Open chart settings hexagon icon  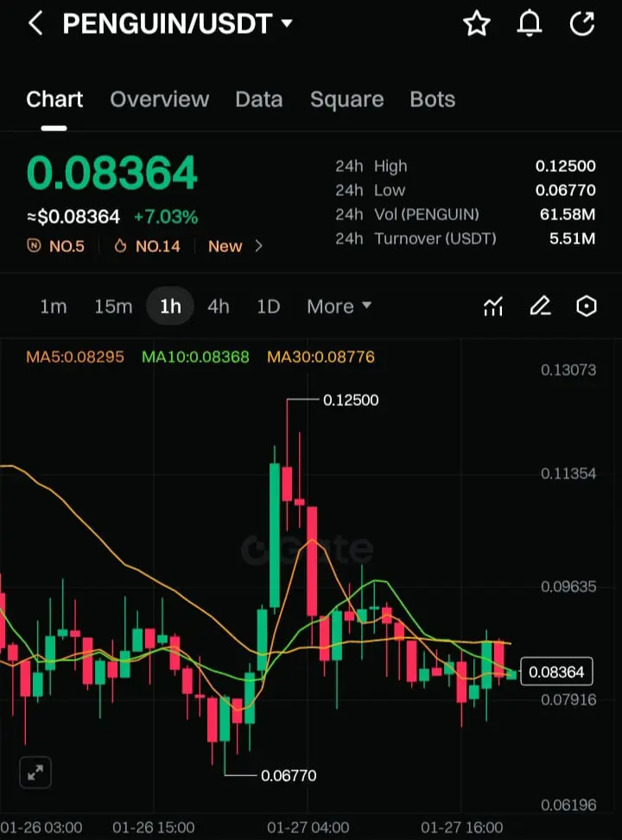586,306
